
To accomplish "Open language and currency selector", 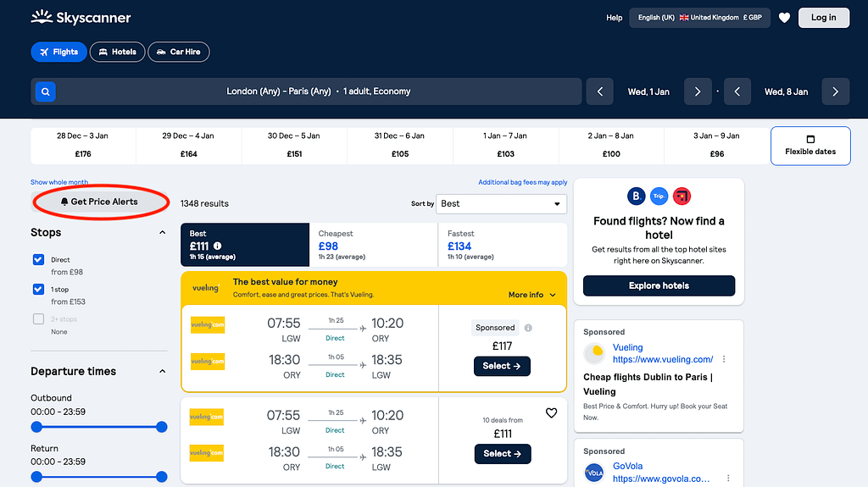I will click(x=699, y=18).
